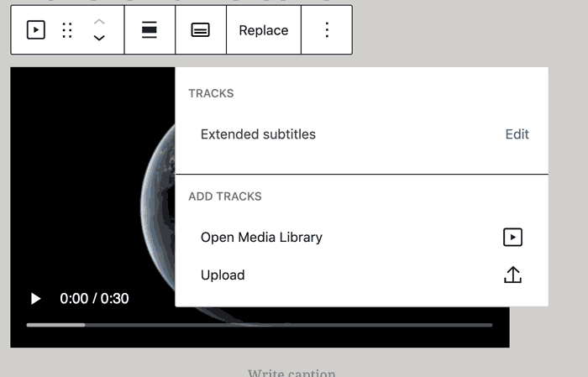This screenshot has width=588, height=377.
Task: Click the upload arrow icon
Action: pos(512,275)
